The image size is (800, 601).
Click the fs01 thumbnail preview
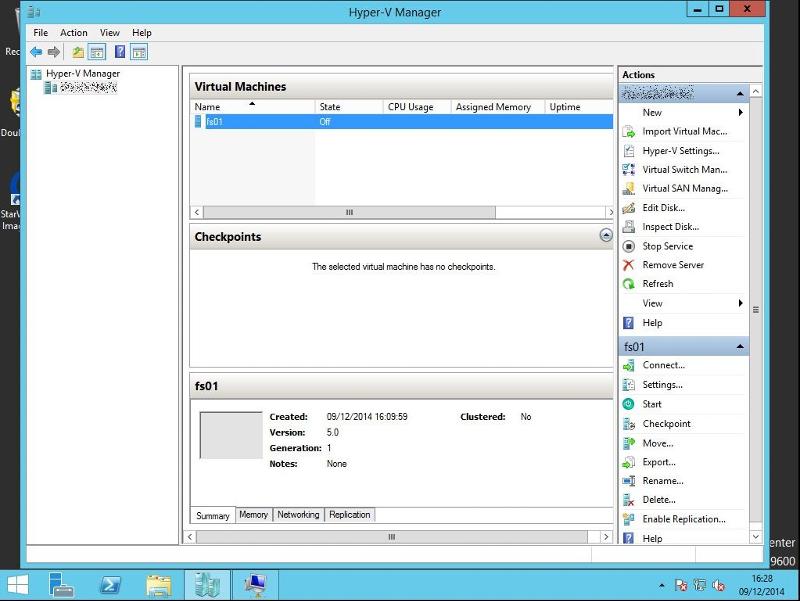(231, 435)
